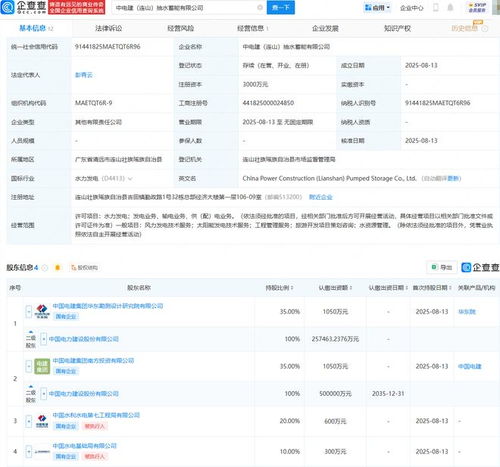Sort by the 首次持股日期 column header

coord(432,288)
